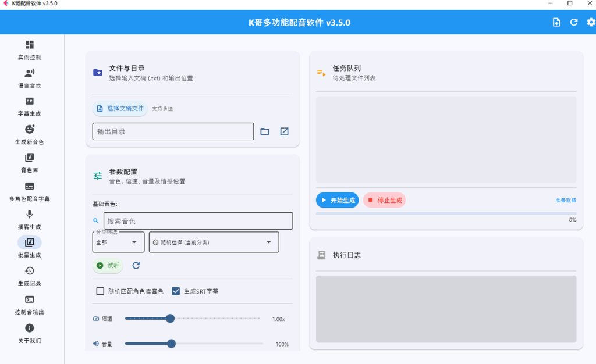
Task: Uncheck 生成SRT字幕 checkbox
Action: click(x=176, y=291)
